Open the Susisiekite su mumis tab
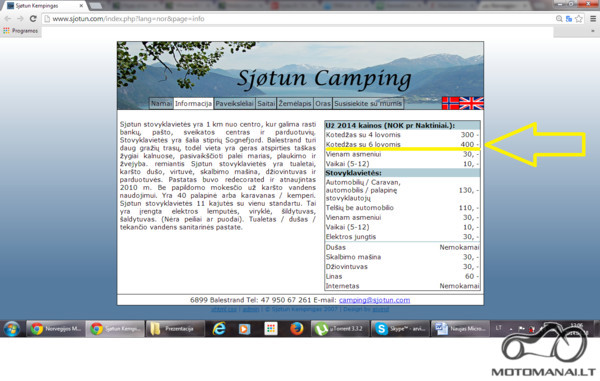 click(x=368, y=103)
